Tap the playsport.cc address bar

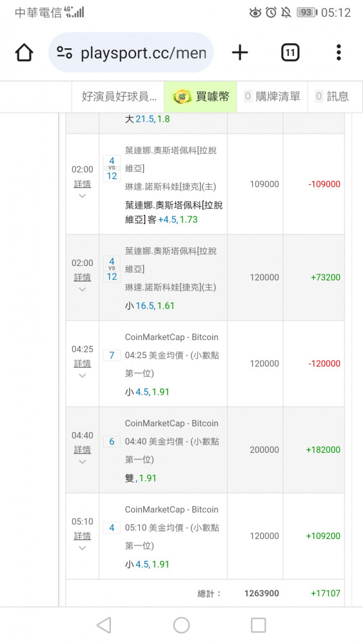(x=131, y=53)
